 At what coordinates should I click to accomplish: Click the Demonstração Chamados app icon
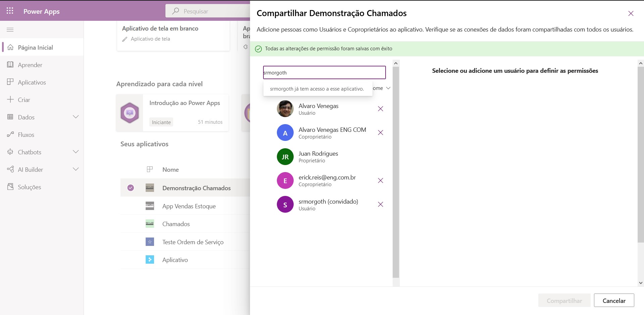(x=150, y=188)
